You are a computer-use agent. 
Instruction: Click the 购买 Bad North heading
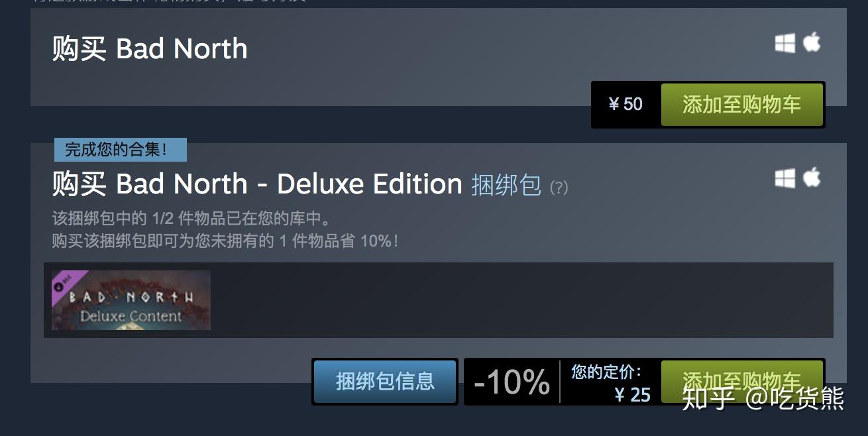(150, 49)
